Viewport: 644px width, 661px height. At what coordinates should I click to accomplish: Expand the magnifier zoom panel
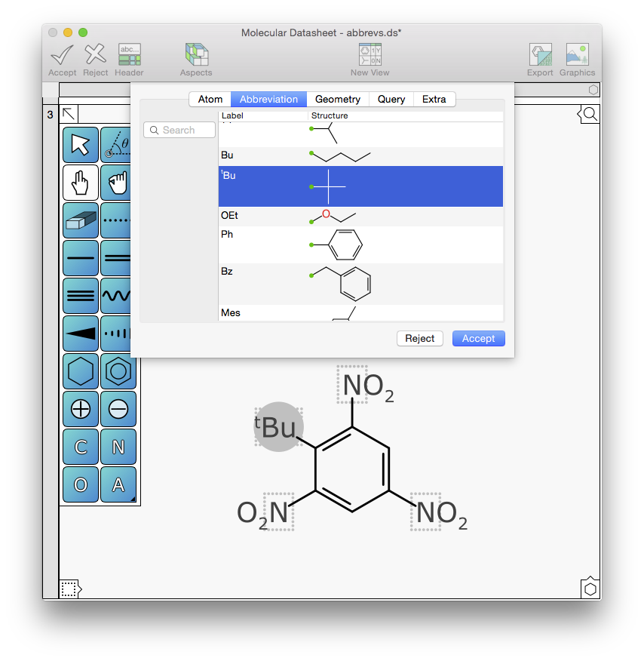pos(590,114)
